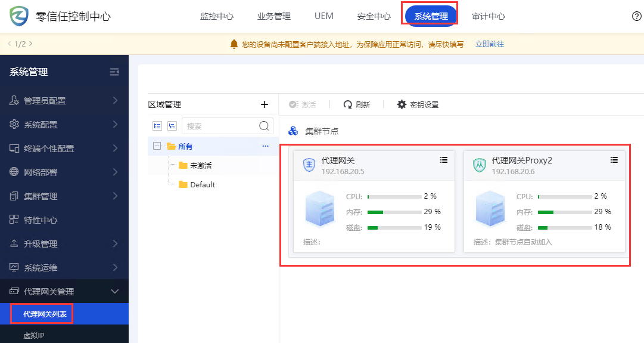Click the 系统配置 gear icon
Screen dimensions: 644x343
(14, 124)
